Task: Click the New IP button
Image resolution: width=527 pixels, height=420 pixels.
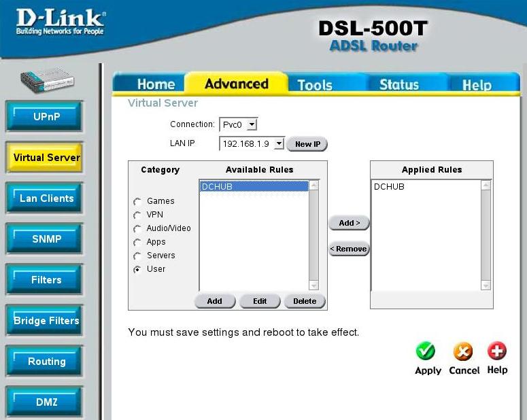Action: pos(307,144)
